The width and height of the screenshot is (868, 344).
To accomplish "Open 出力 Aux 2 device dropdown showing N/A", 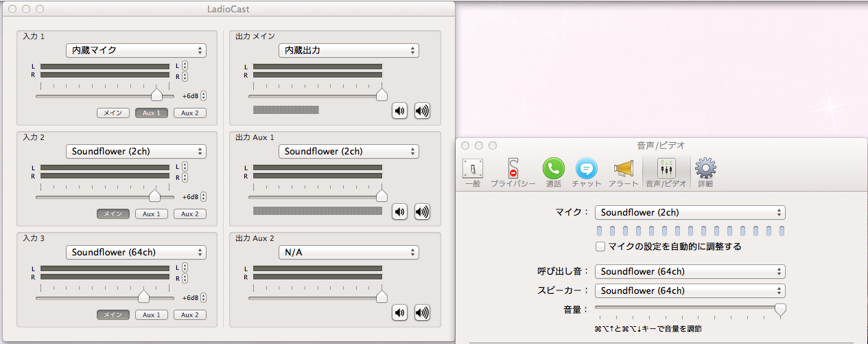I will [x=349, y=252].
